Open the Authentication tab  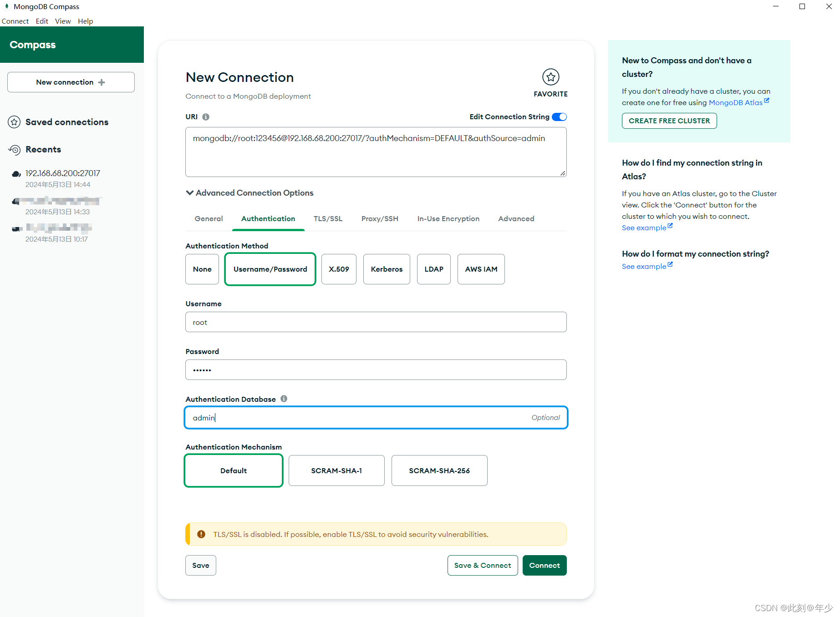(268, 219)
